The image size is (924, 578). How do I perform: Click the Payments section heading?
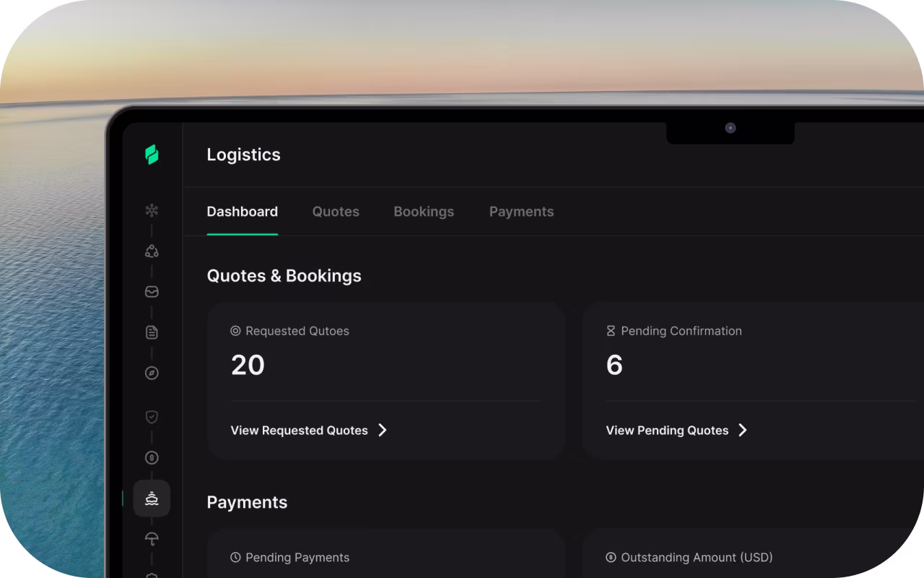(247, 503)
